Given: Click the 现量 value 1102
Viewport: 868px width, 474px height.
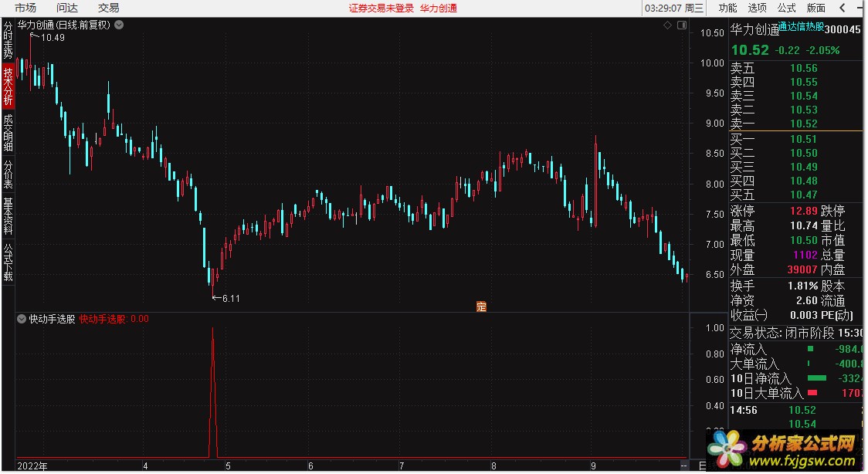Looking at the screenshot, I should pos(805,255).
